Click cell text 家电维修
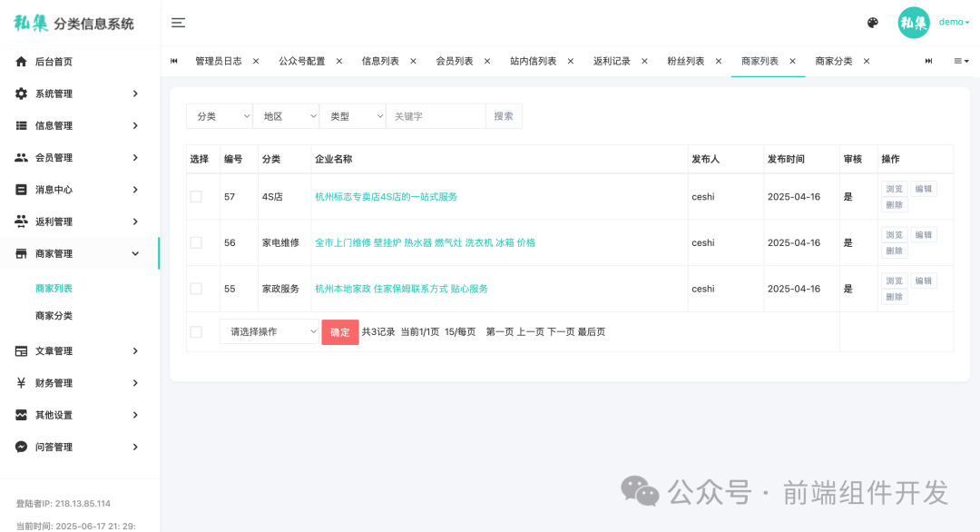Screen dimensions: 980x532 (x=280, y=242)
